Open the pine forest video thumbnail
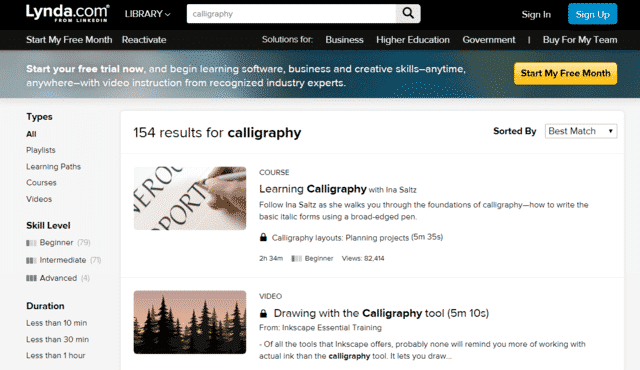The image size is (640, 370). pyautogui.click(x=190, y=322)
